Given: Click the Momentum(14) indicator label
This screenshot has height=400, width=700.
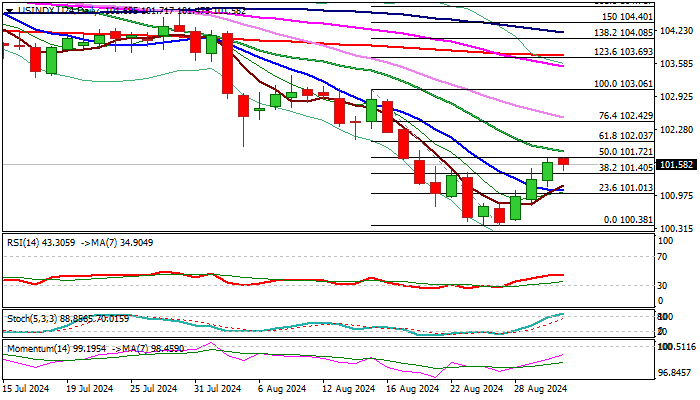Looking at the screenshot, I should pyautogui.click(x=96, y=348).
